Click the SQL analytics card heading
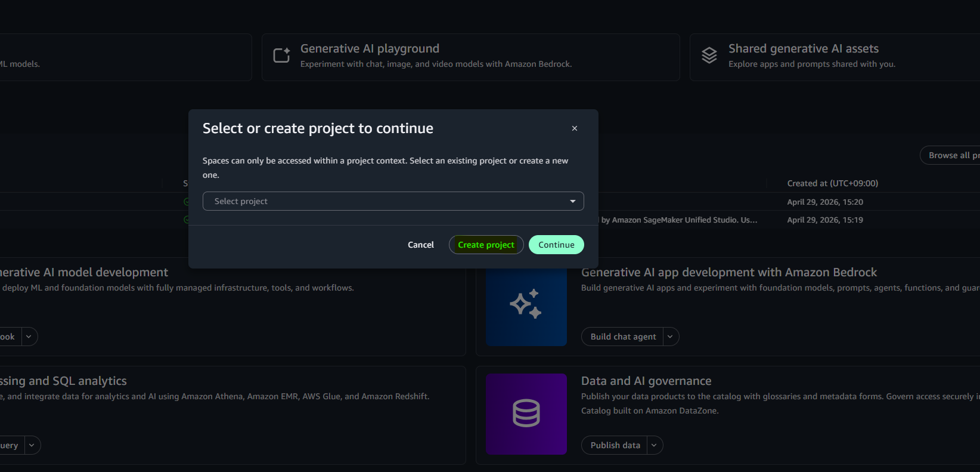This screenshot has height=472, width=980. [x=63, y=381]
